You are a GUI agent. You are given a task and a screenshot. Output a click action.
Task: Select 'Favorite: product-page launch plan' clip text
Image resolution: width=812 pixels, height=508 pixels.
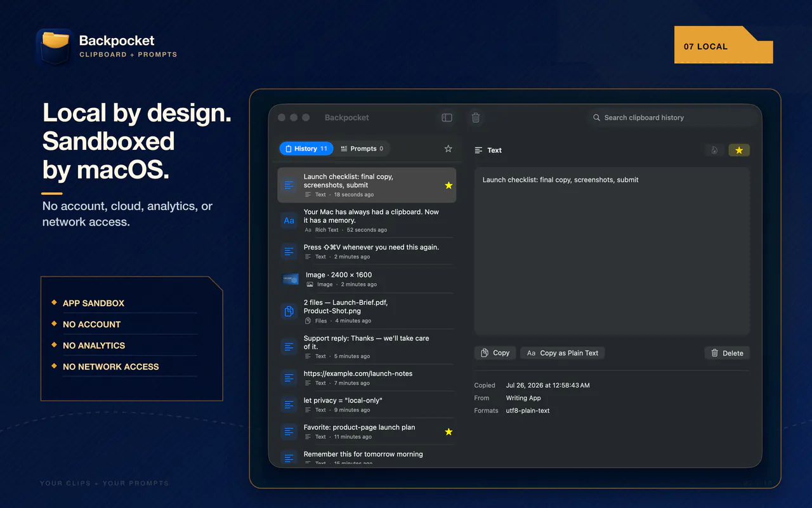tap(359, 427)
